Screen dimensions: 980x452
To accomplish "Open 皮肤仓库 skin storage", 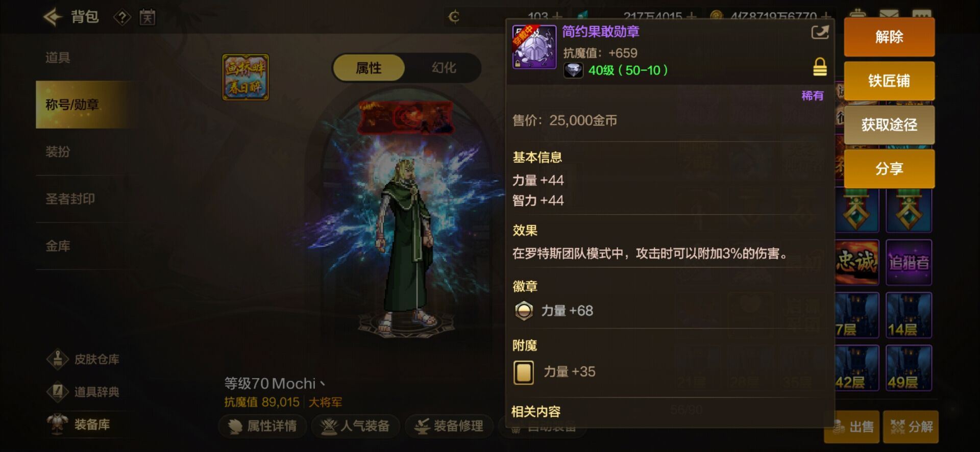I will [83, 359].
